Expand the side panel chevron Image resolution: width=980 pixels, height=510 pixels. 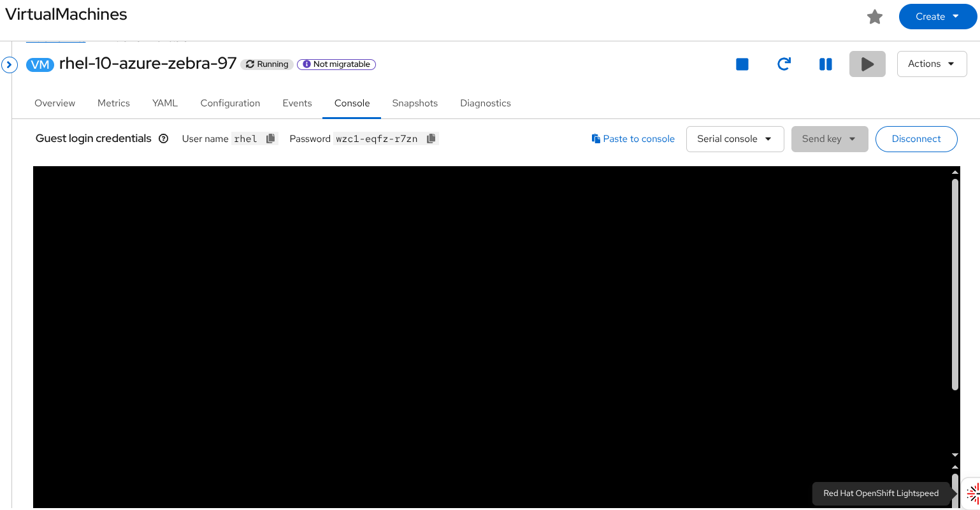pos(10,65)
